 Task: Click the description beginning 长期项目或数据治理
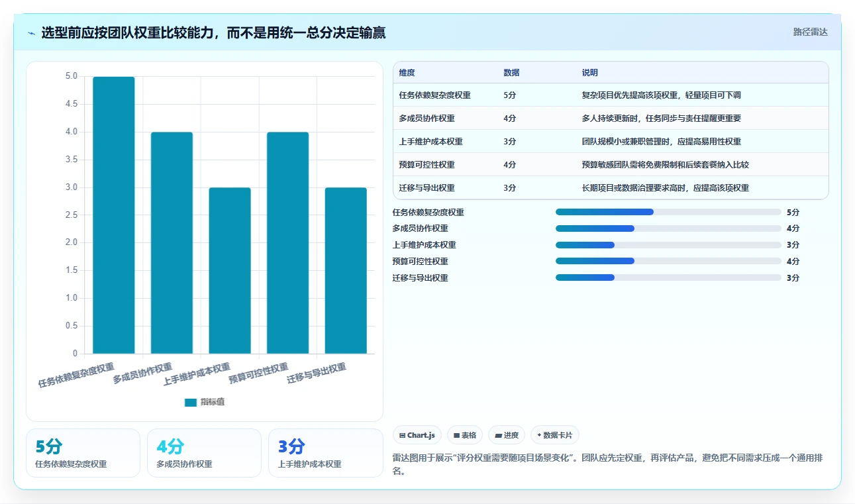click(665, 188)
